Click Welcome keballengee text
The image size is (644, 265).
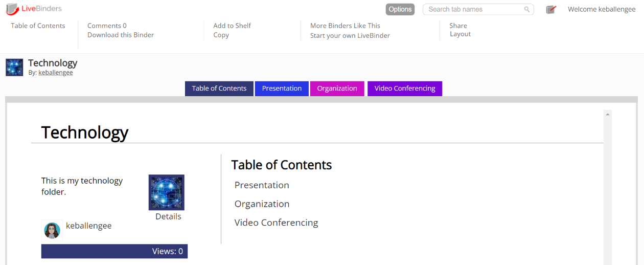(602, 9)
